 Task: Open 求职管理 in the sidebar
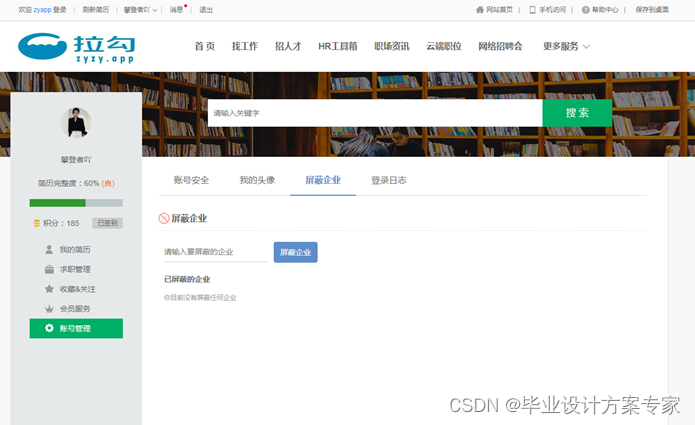tap(75, 269)
